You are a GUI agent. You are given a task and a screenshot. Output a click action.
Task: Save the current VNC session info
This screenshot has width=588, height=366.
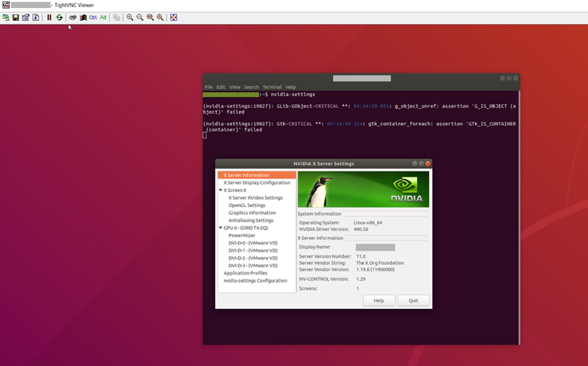pyautogui.click(x=16, y=17)
